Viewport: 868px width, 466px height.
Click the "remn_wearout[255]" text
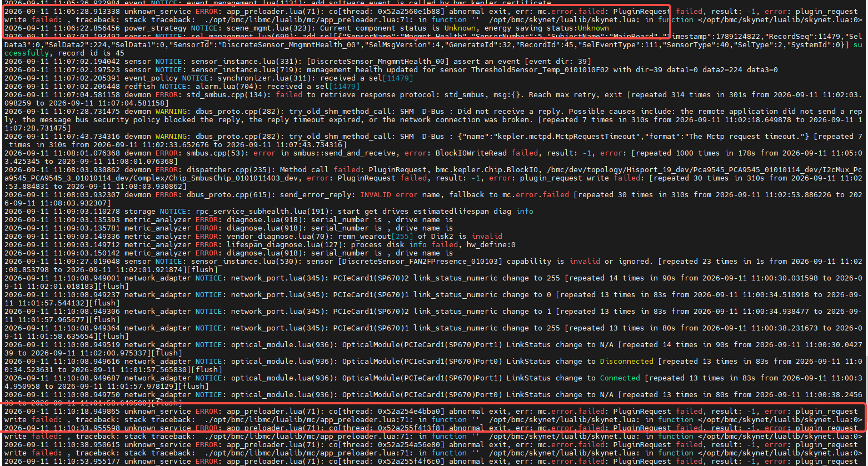(x=375, y=237)
